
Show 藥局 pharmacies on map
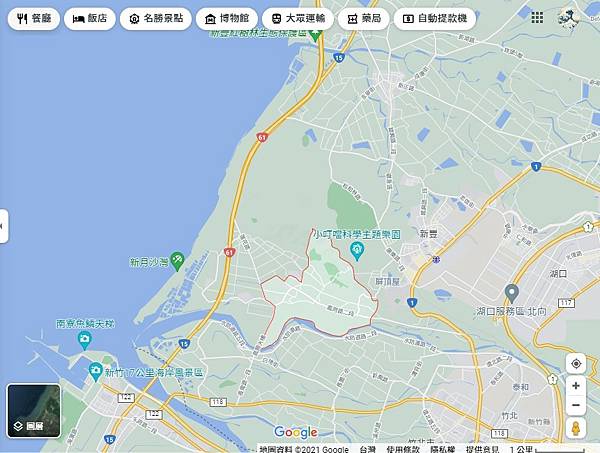pos(364,19)
